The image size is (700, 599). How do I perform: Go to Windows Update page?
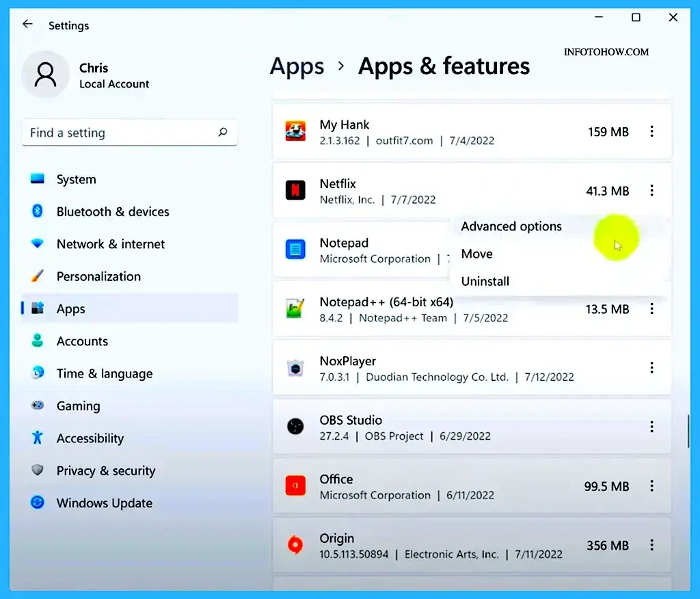(x=130, y=503)
